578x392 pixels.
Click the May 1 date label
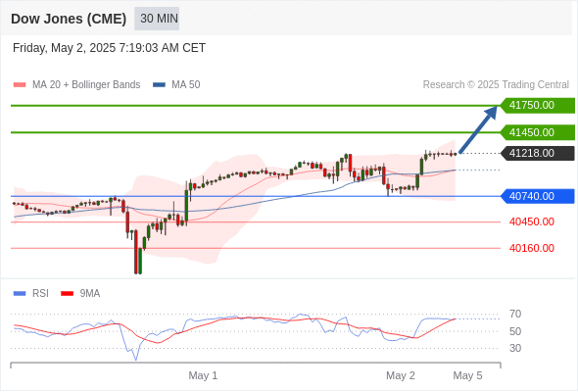coord(203,375)
